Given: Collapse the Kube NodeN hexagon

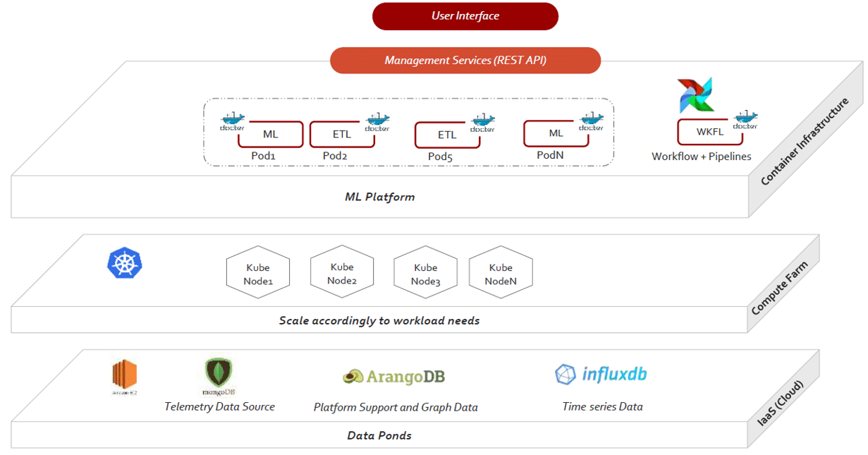Looking at the screenshot, I should pos(501,272).
